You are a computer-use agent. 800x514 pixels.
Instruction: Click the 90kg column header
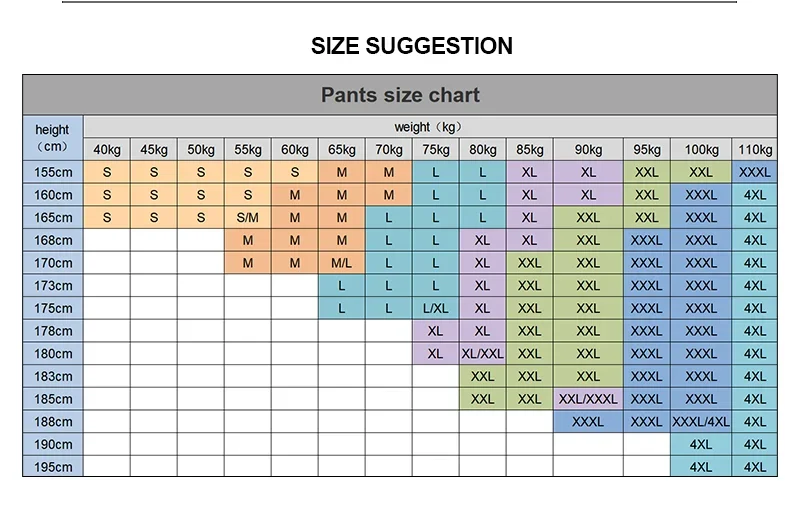pyautogui.click(x=589, y=150)
